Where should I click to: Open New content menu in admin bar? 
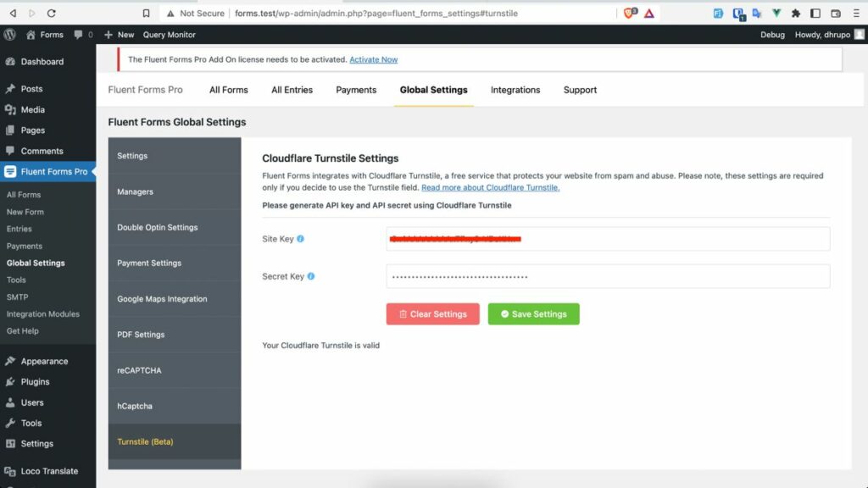pyautogui.click(x=119, y=34)
